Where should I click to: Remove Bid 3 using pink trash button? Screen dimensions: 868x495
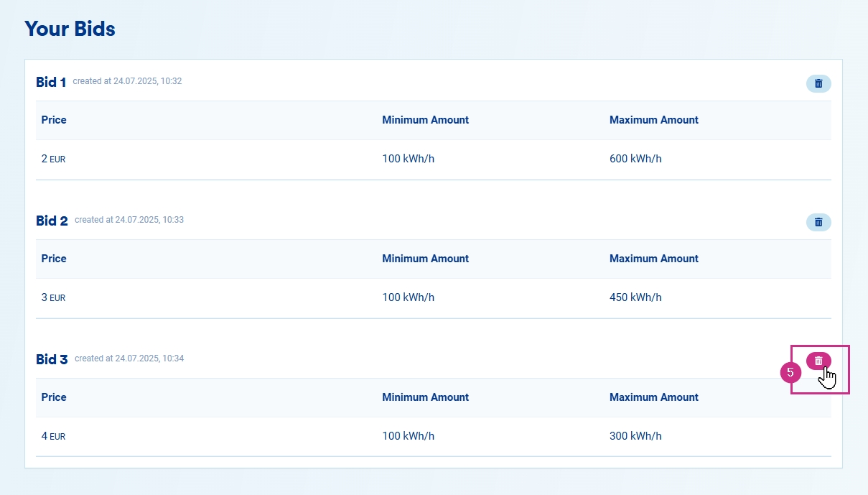pos(818,361)
